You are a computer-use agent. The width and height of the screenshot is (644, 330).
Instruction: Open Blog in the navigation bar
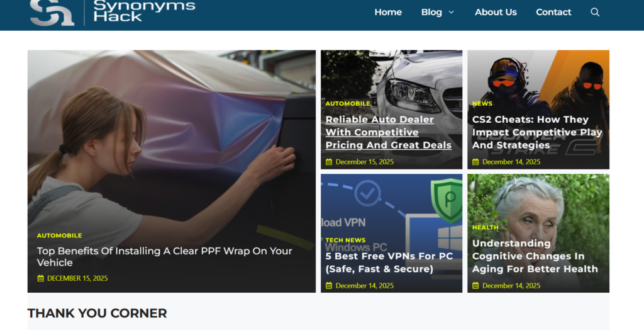tap(431, 12)
